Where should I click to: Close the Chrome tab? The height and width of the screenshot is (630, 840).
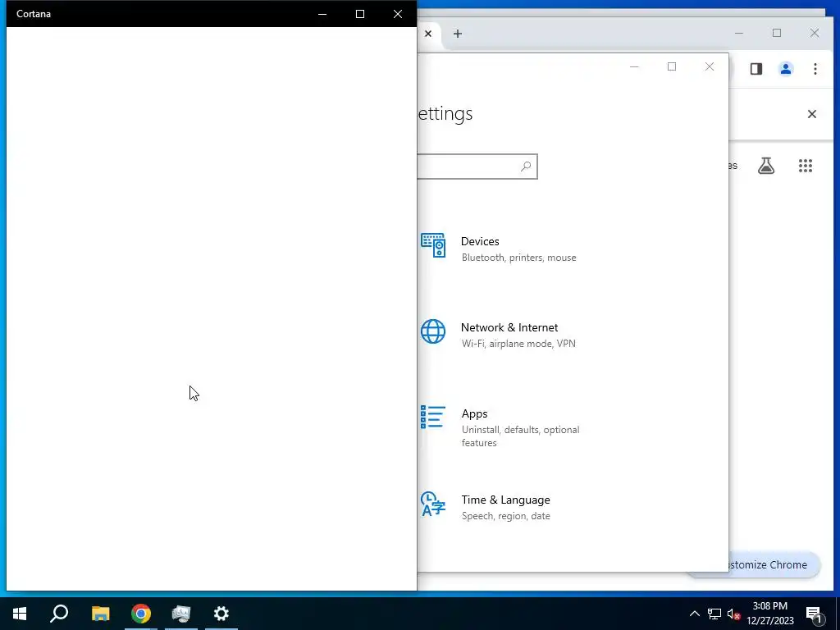tap(428, 34)
